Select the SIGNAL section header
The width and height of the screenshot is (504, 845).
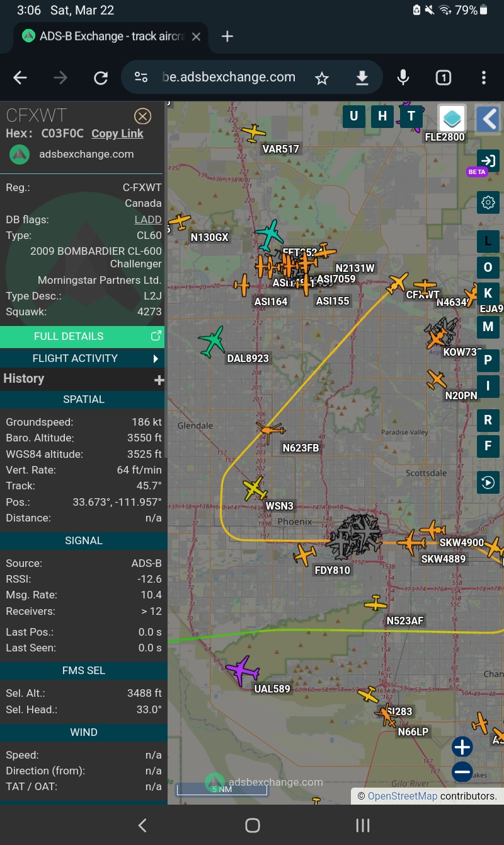coord(83,540)
